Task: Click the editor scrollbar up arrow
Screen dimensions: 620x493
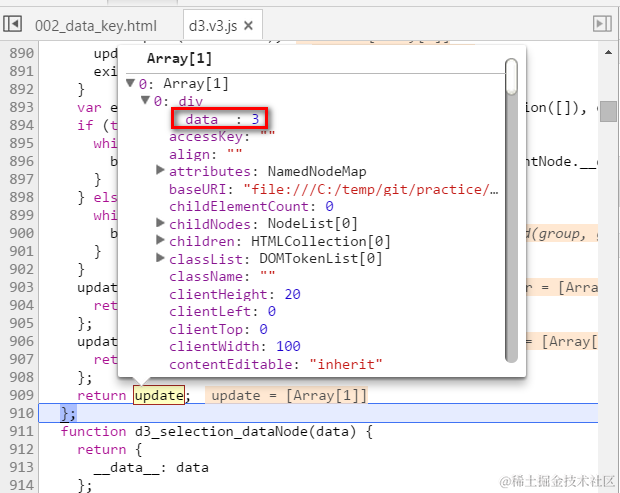Action: 609,52
